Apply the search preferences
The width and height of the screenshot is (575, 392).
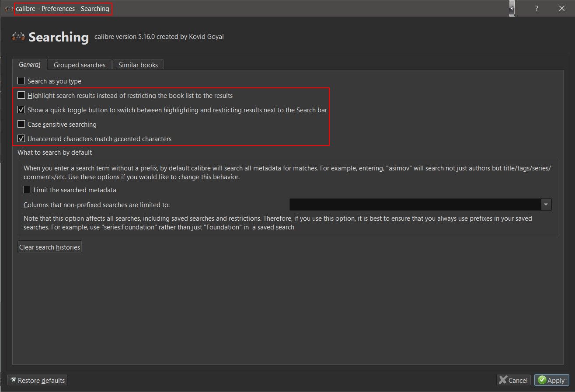point(552,380)
